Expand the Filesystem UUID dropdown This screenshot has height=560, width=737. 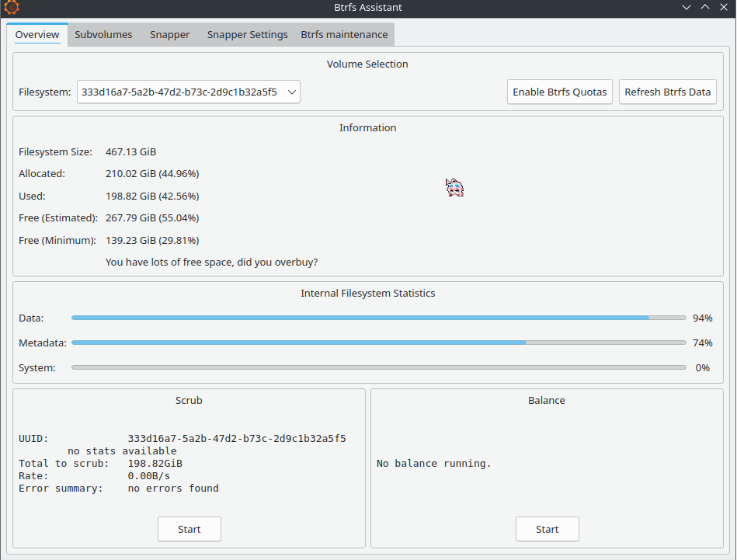pos(189,92)
